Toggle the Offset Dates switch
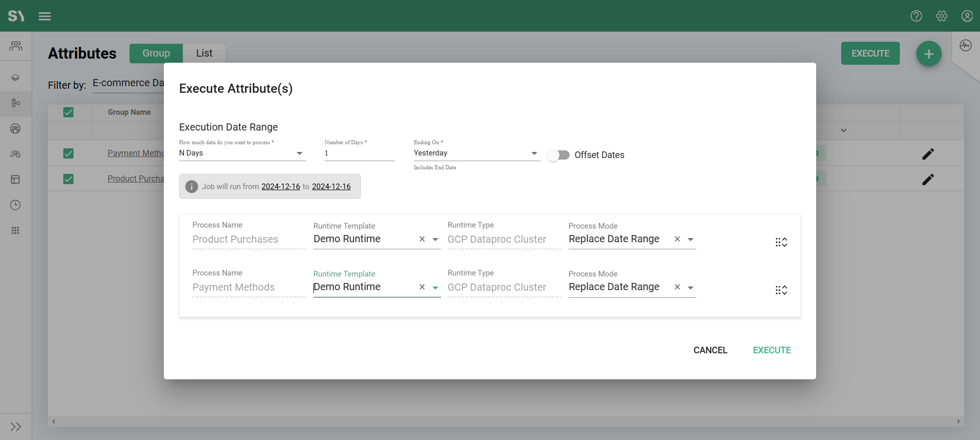980x440 pixels. 558,155
